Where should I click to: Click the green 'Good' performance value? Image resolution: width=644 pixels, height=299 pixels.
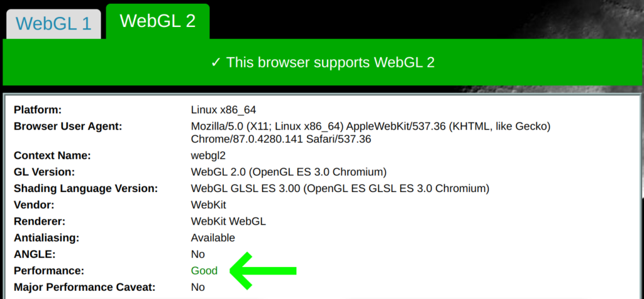pos(204,271)
